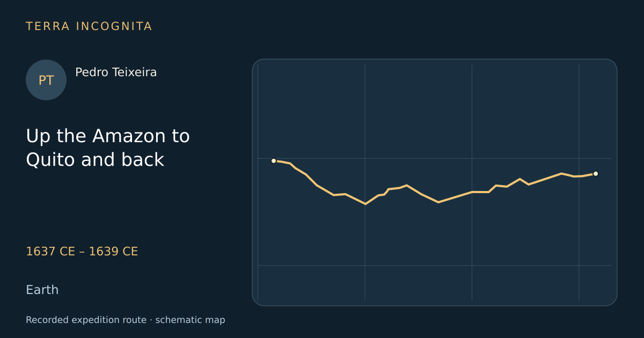644x338 pixels.
Task: Click the bottom-right map grid cell
Action: (596, 283)
